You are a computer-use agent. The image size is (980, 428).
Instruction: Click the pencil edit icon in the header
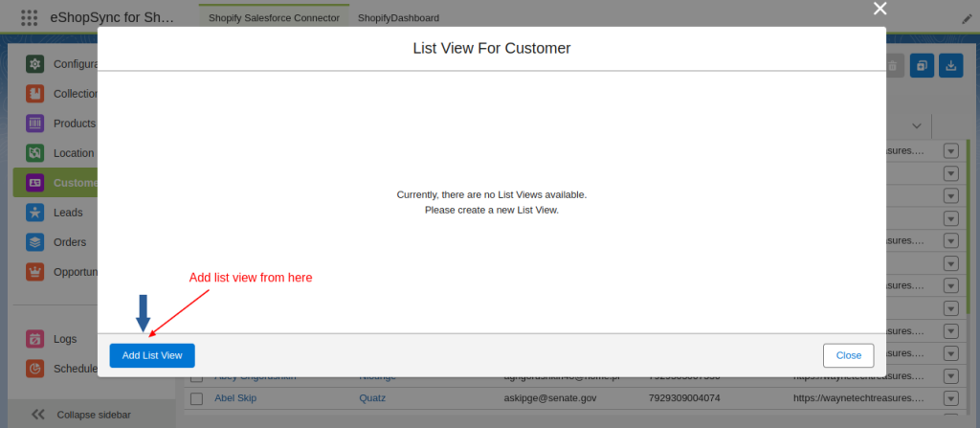tap(967, 19)
